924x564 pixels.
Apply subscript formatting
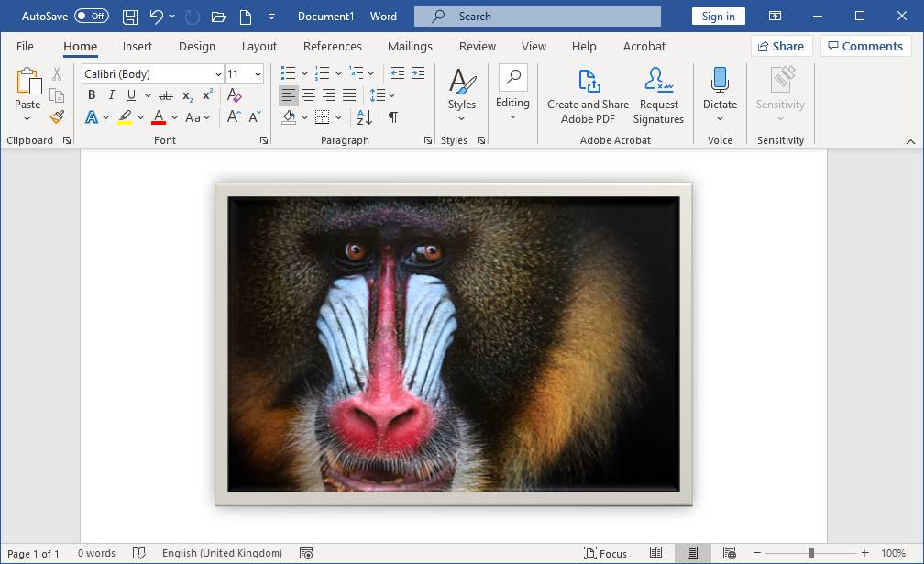[186, 94]
